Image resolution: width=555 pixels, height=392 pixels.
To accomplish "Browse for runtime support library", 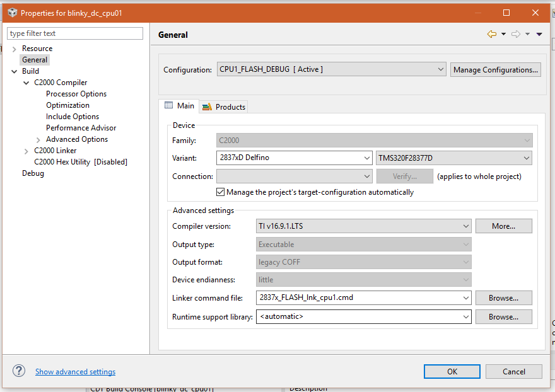I will pos(504,316).
